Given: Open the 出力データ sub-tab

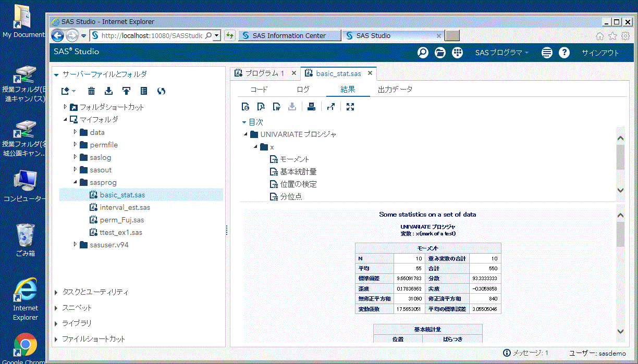Looking at the screenshot, I should pyautogui.click(x=395, y=90).
